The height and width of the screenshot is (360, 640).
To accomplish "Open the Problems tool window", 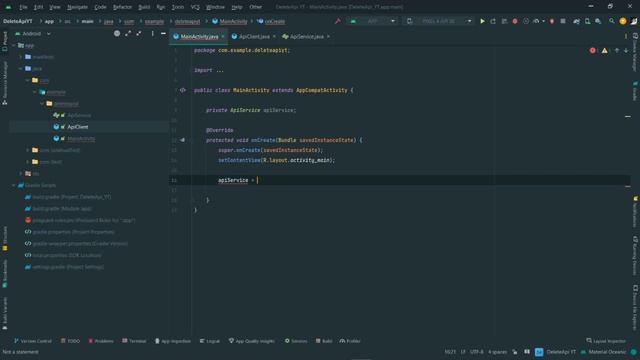I will click(x=101, y=341).
